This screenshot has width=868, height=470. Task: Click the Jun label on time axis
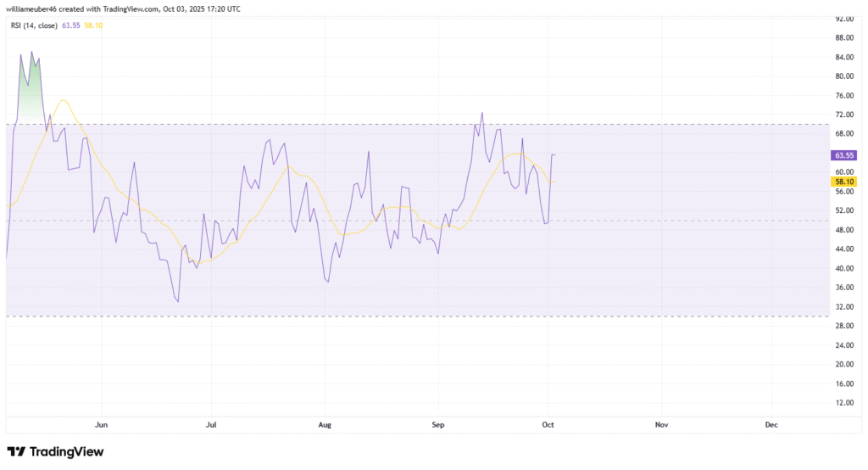[x=101, y=423]
